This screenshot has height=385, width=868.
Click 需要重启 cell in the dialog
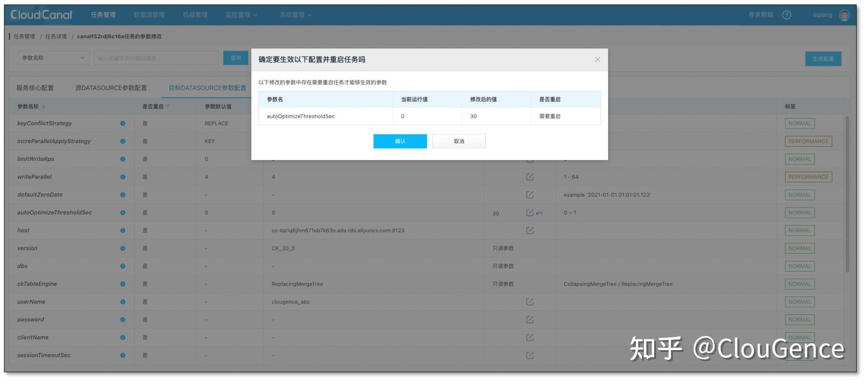point(550,116)
